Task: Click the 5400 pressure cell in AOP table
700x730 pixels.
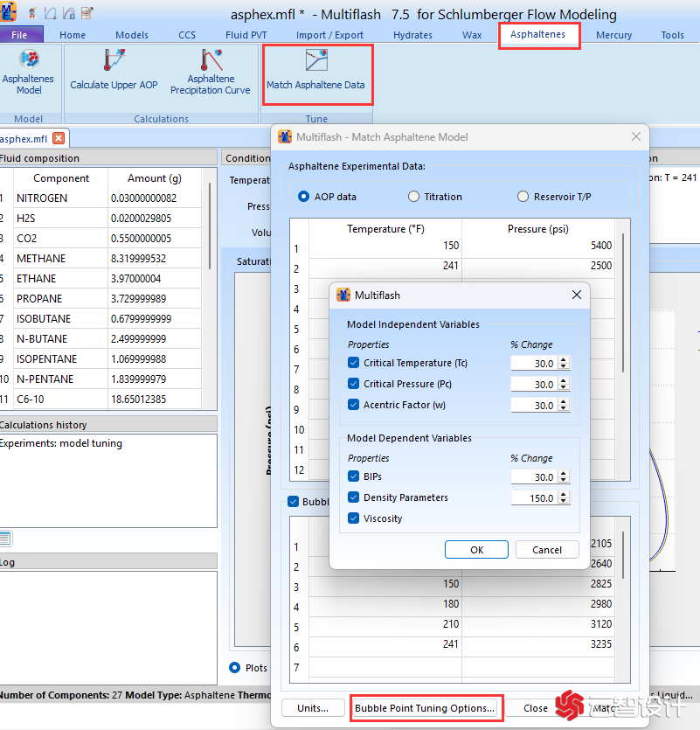Action: pyautogui.click(x=537, y=246)
